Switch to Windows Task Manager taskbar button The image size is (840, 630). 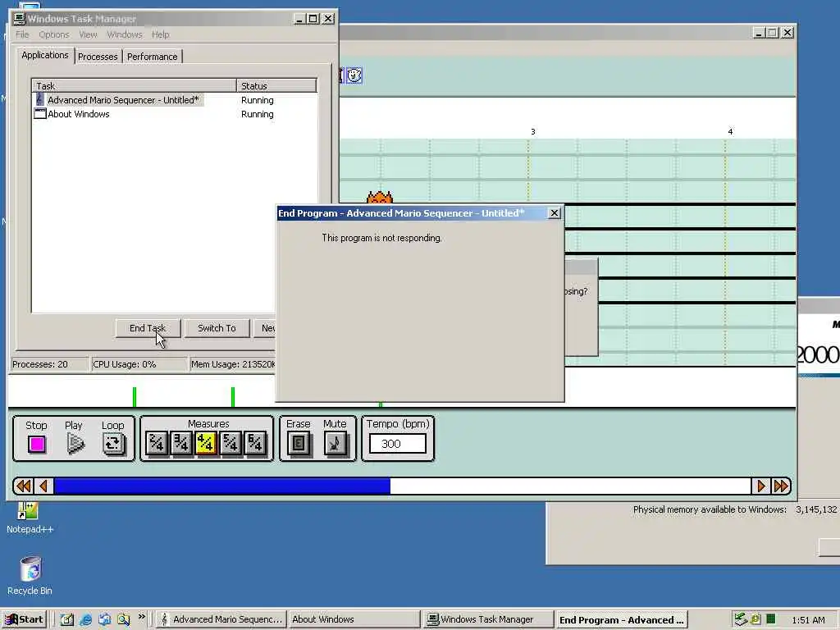[487, 619]
